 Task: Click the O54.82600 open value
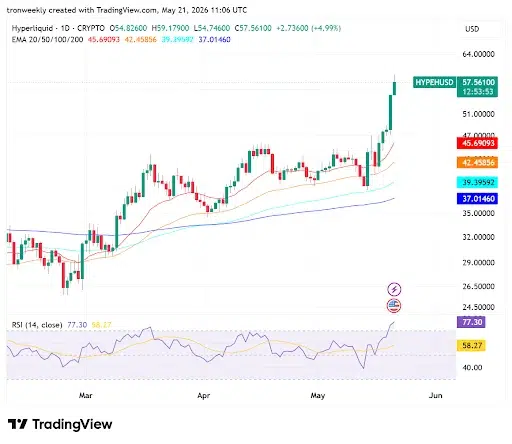tap(128, 28)
